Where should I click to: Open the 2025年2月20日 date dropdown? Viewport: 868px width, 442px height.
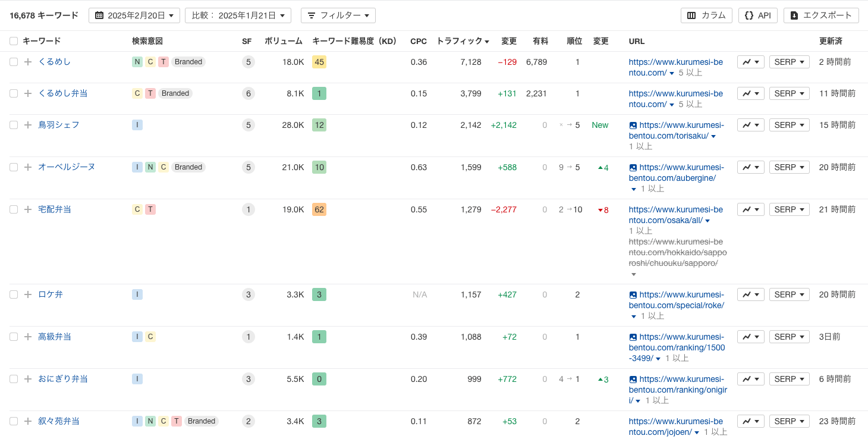click(x=134, y=15)
